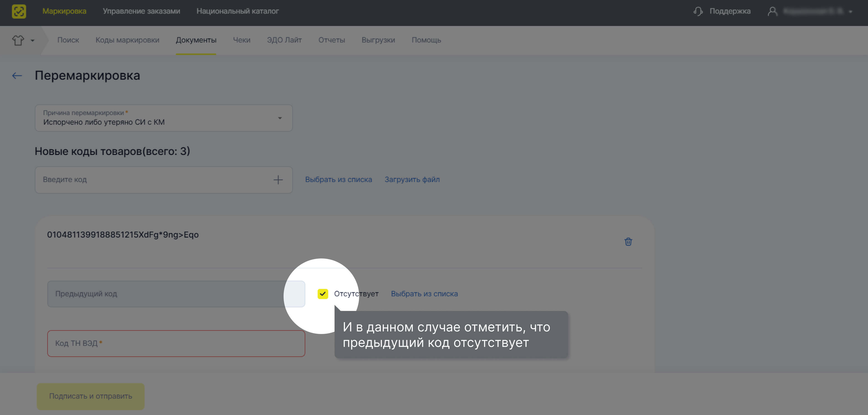Switch to the Отчеты tab
This screenshot has height=415, width=868.
click(x=332, y=40)
